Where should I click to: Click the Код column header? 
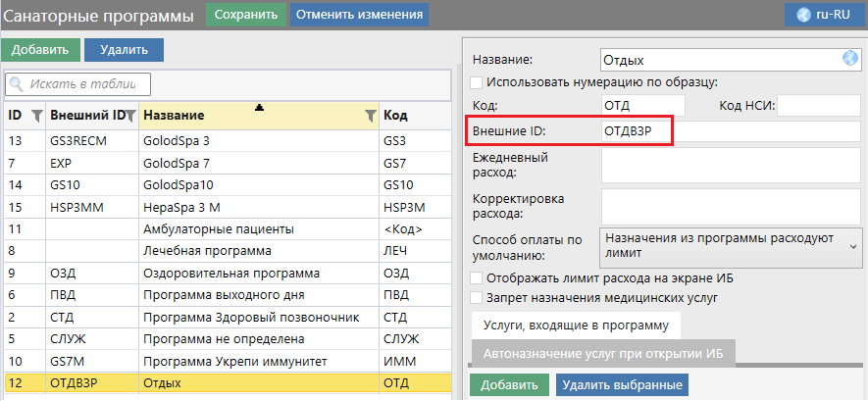pos(412,116)
